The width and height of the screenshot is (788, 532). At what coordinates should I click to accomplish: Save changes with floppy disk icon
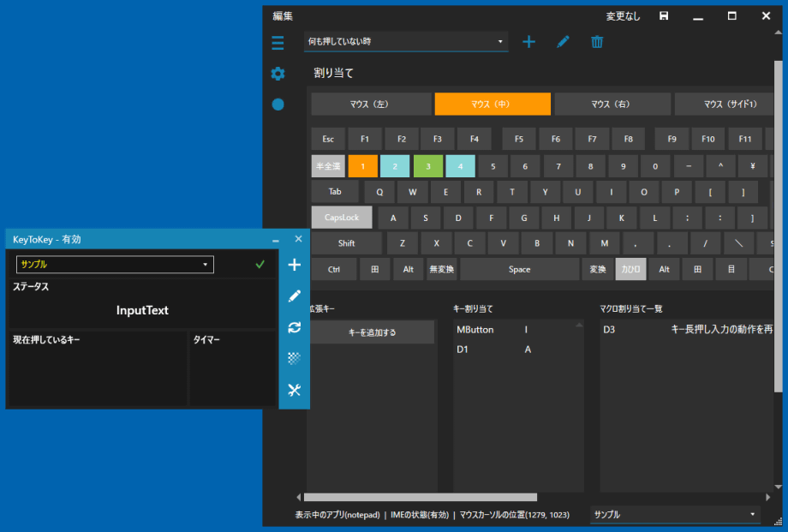664,16
